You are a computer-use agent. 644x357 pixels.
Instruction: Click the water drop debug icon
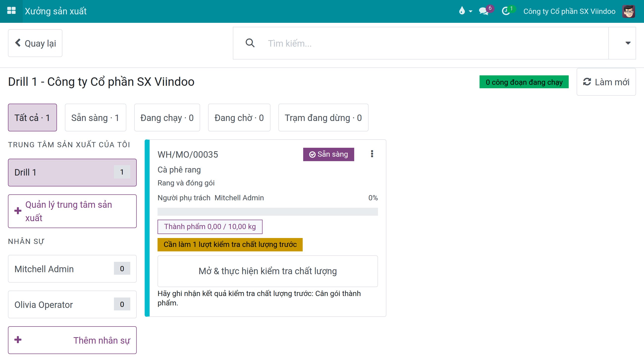(x=462, y=11)
